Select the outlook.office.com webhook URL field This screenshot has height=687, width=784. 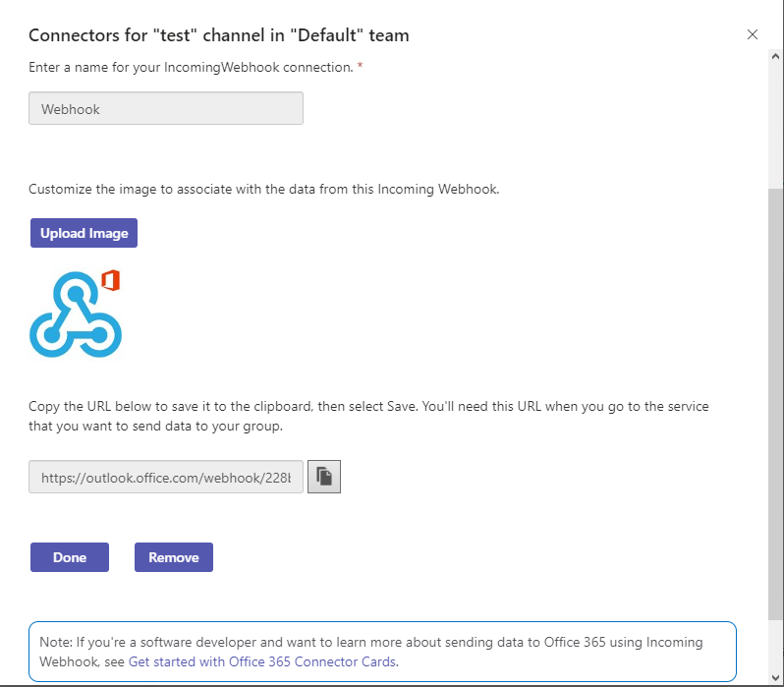(x=166, y=478)
